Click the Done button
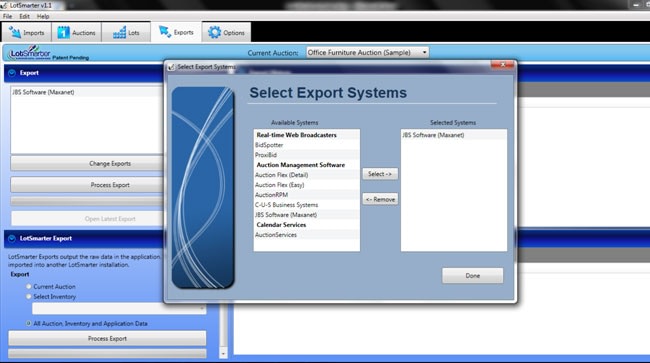Image resolution: width=650 pixels, height=363 pixels. click(473, 276)
